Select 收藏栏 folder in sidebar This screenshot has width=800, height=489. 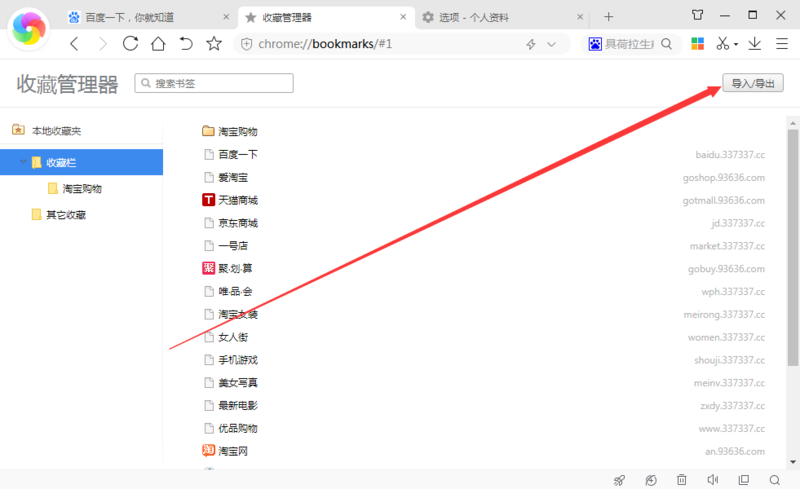click(x=82, y=162)
